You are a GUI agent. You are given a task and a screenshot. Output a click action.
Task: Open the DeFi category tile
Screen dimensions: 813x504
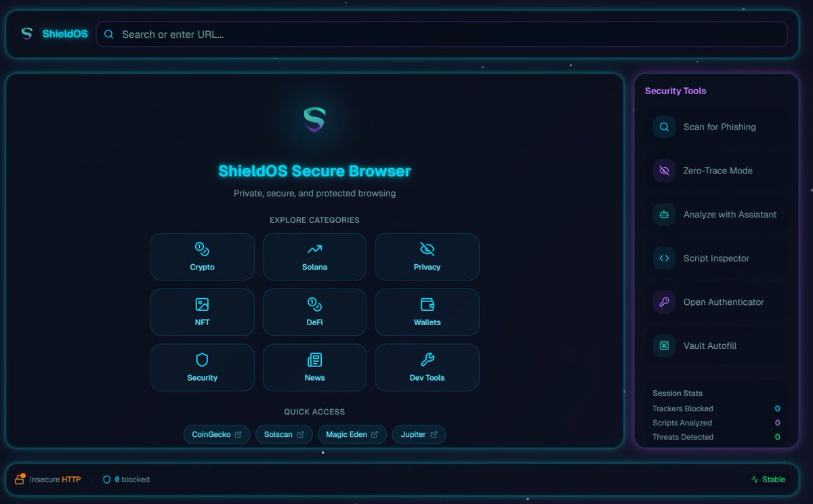pos(314,312)
